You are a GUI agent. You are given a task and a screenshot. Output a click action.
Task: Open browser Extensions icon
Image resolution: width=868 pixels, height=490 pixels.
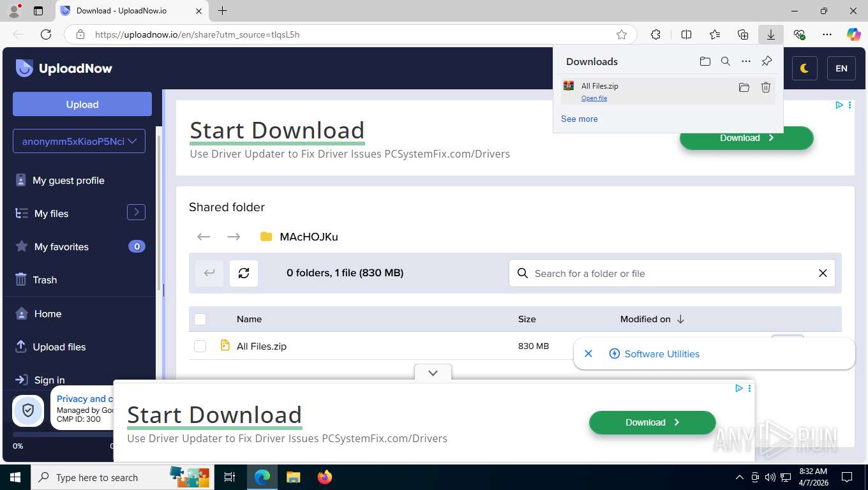pyautogui.click(x=655, y=34)
